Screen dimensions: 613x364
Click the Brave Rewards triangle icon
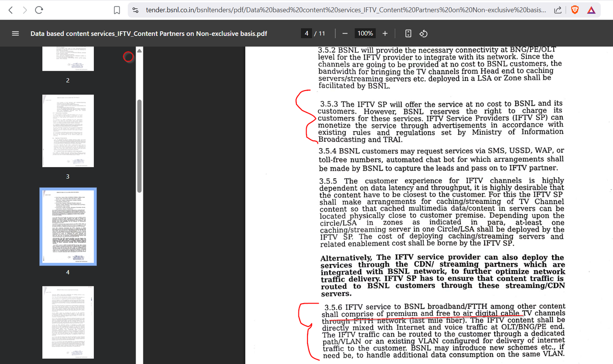pyautogui.click(x=591, y=10)
